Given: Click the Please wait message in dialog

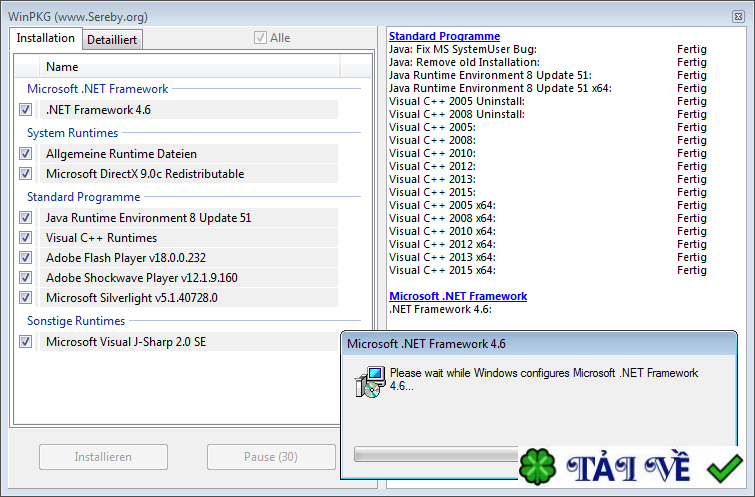Looking at the screenshot, I should click(544, 379).
